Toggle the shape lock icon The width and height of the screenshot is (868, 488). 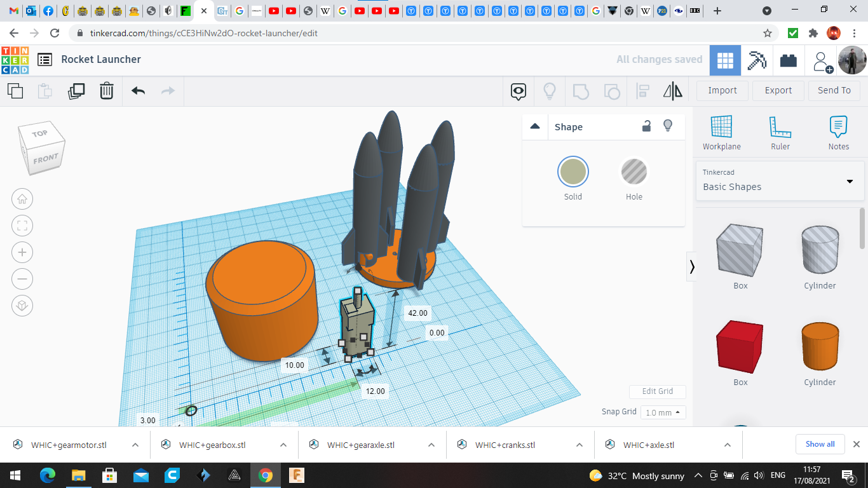[646, 126]
